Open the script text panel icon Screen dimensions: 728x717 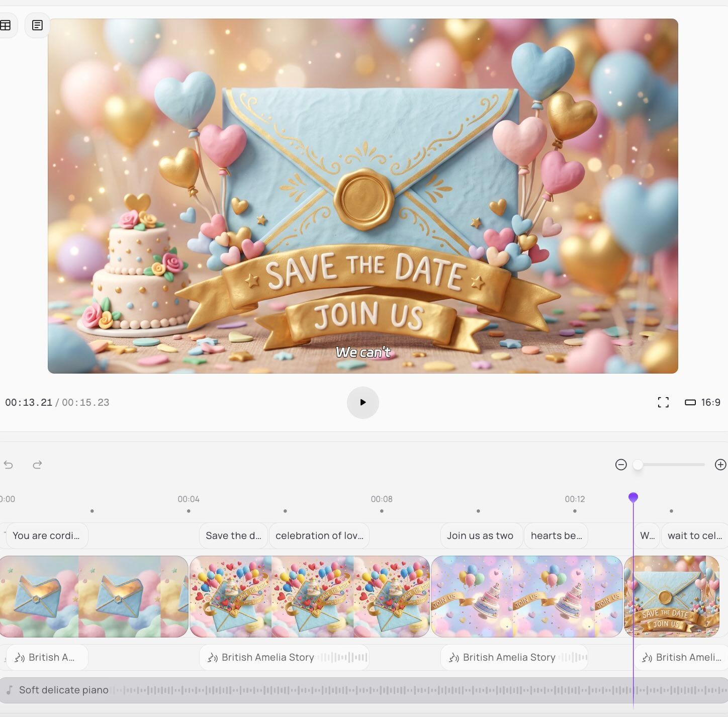click(x=37, y=25)
